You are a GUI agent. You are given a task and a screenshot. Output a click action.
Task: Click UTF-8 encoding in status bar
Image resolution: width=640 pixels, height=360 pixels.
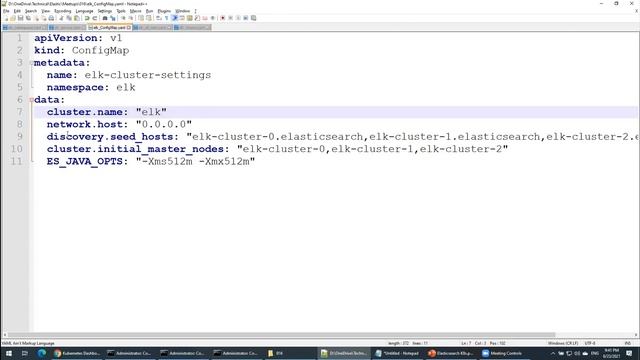[590, 343]
